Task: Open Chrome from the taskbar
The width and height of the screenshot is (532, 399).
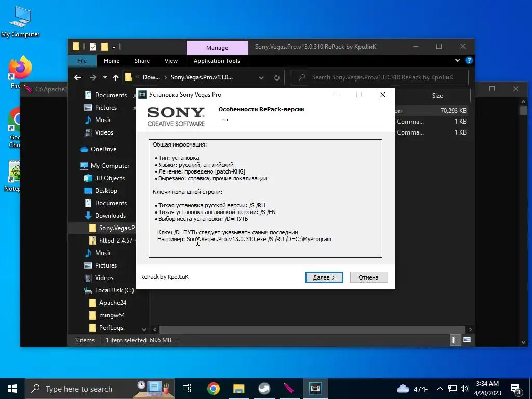Action: click(213, 389)
